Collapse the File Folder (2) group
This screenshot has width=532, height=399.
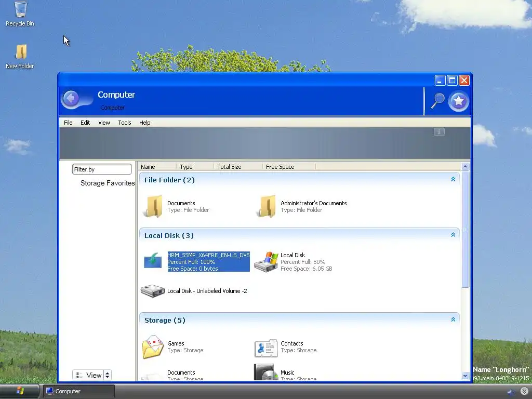453,179
